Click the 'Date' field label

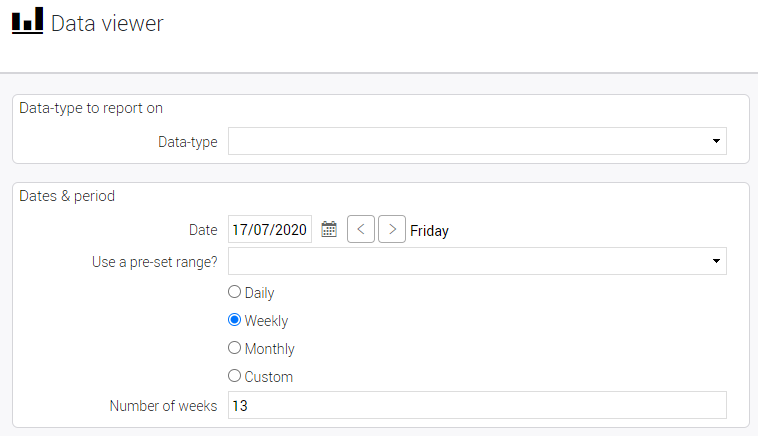(203, 230)
